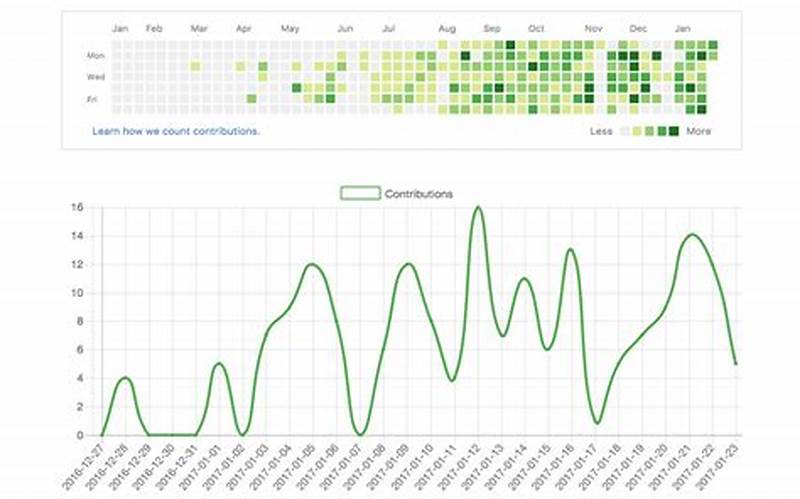Click the Contributions legend label text
Viewport: 800px width, 499px height.
pyautogui.click(x=418, y=194)
